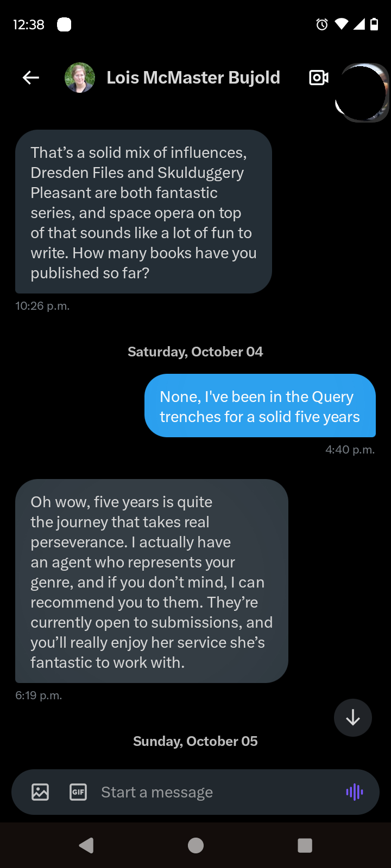Image resolution: width=391 pixels, height=868 pixels.
Task: Tap the voice message waveform icon
Action: (x=354, y=792)
